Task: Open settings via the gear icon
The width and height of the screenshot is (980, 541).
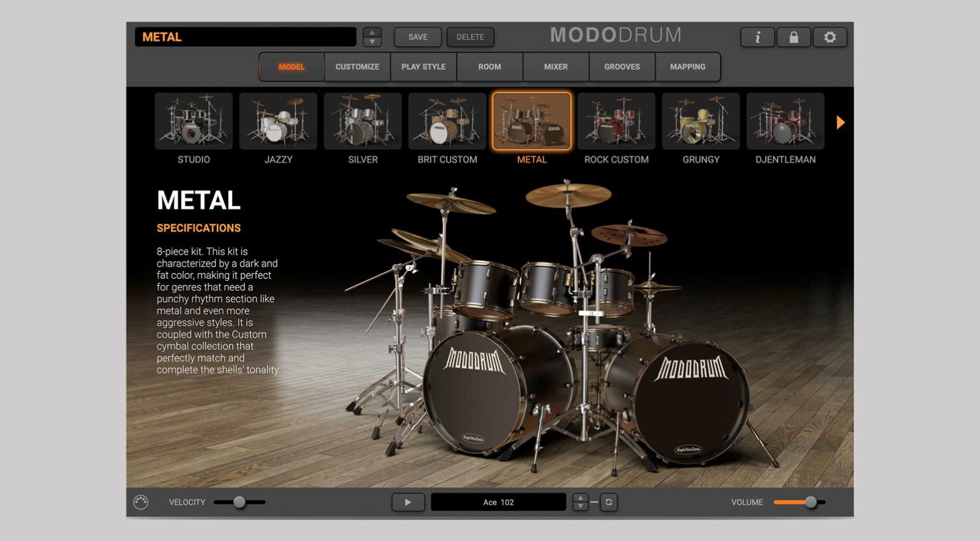Action: point(830,37)
